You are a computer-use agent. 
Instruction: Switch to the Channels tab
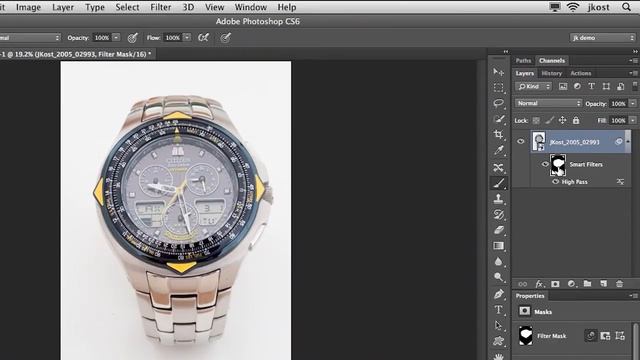click(552, 60)
